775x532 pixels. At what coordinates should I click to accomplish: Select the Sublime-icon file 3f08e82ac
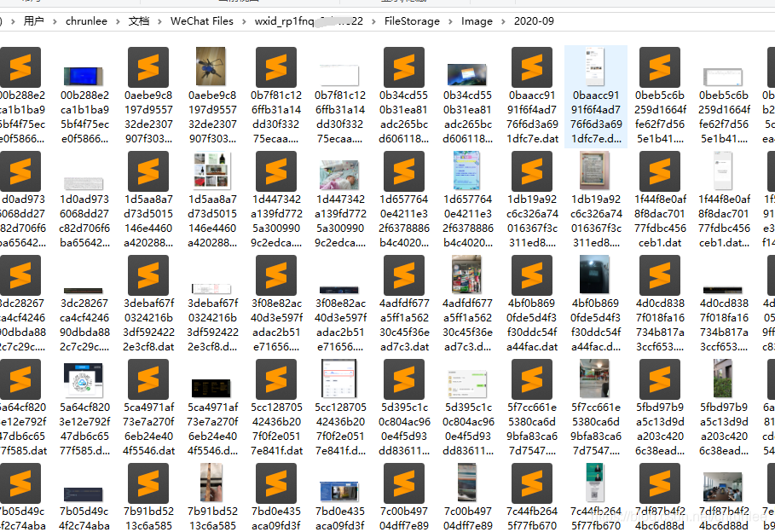[276, 275]
